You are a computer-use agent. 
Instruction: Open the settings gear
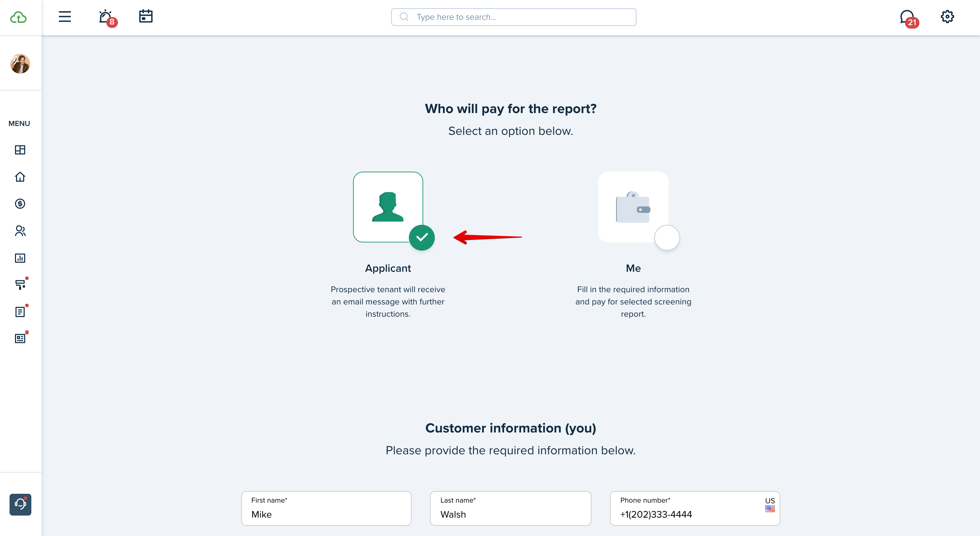947,17
